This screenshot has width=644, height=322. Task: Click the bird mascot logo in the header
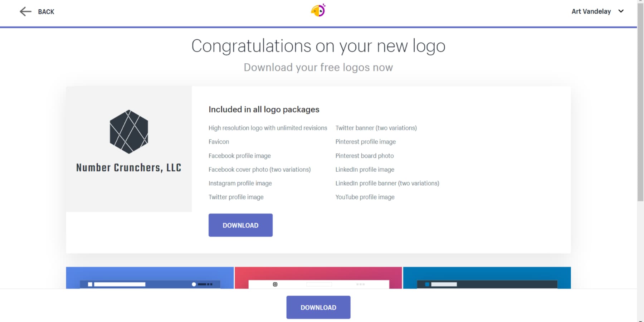click(318, 10)
